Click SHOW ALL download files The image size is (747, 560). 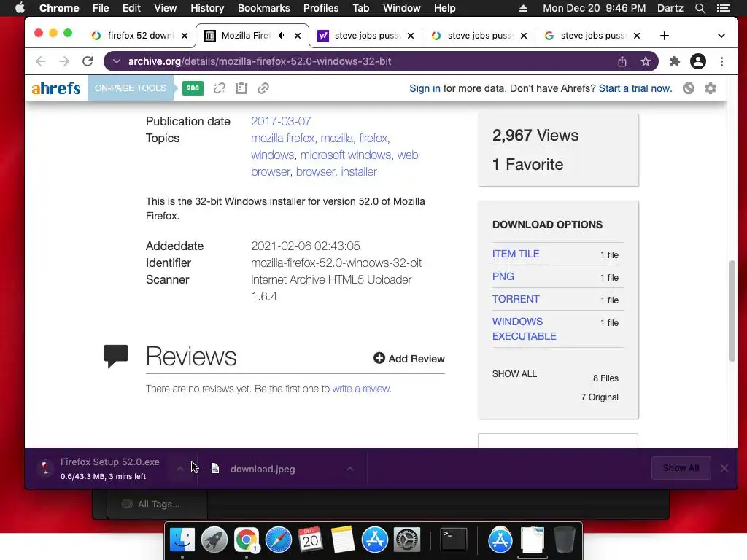point(514,374)
